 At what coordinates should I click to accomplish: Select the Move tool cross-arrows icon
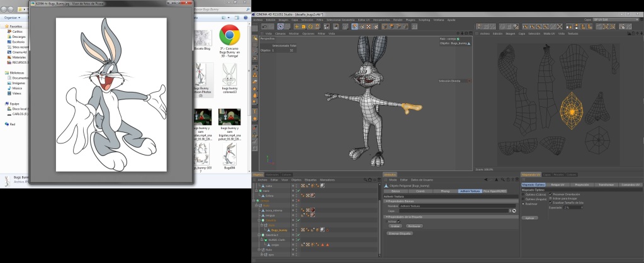click(x=297, y=26)
